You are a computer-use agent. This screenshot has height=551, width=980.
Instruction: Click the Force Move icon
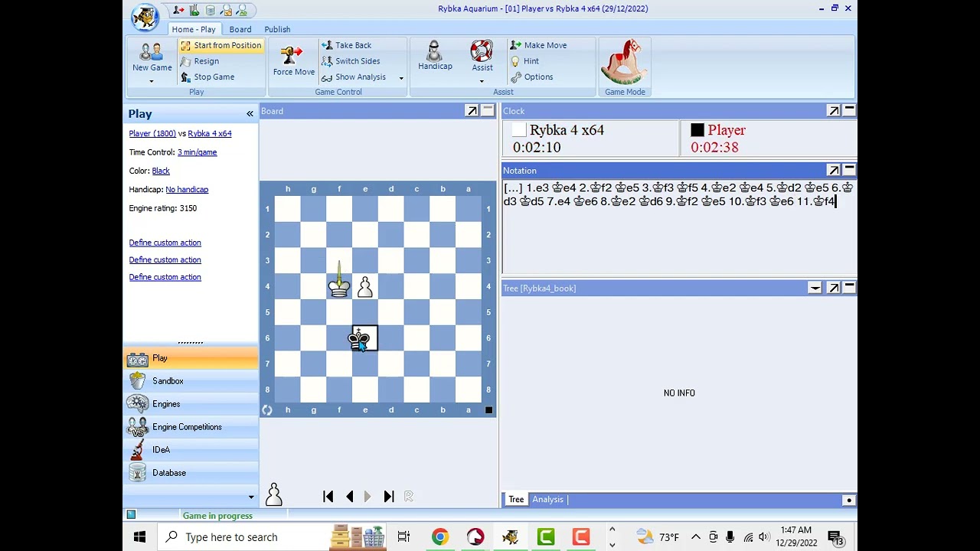tap(293, 55)
